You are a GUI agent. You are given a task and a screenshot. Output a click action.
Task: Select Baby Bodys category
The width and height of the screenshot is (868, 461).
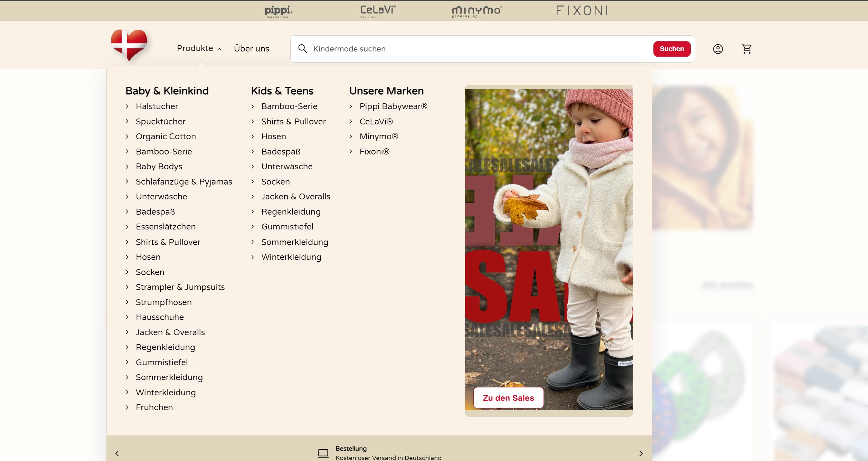(159, 167)
